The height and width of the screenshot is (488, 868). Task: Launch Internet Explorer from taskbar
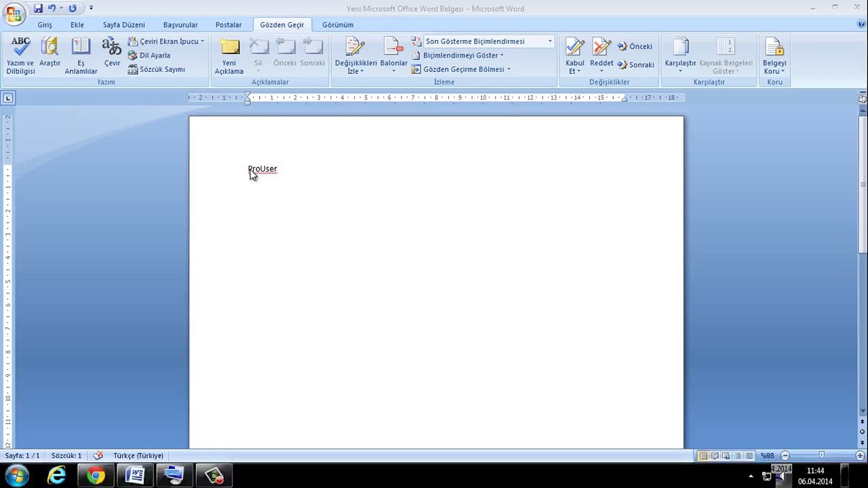56,476
